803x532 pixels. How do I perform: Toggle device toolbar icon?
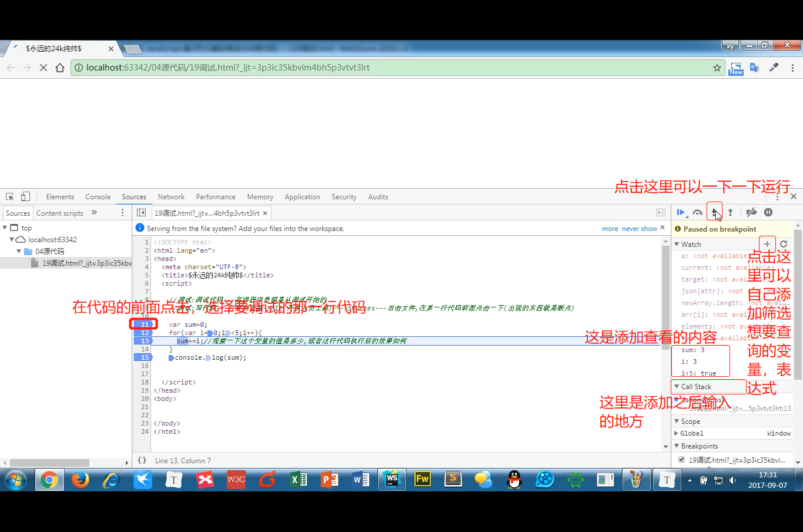(x=25, y=197)
